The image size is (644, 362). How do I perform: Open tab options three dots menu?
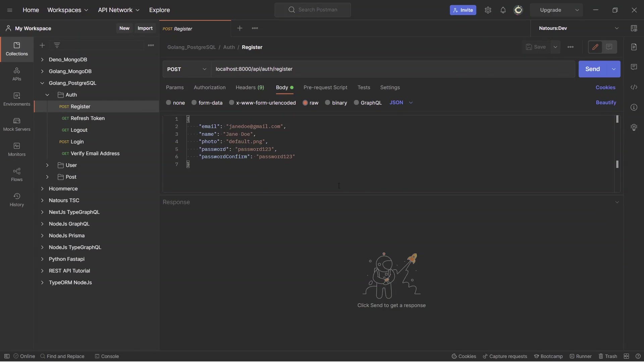(255, 28)
